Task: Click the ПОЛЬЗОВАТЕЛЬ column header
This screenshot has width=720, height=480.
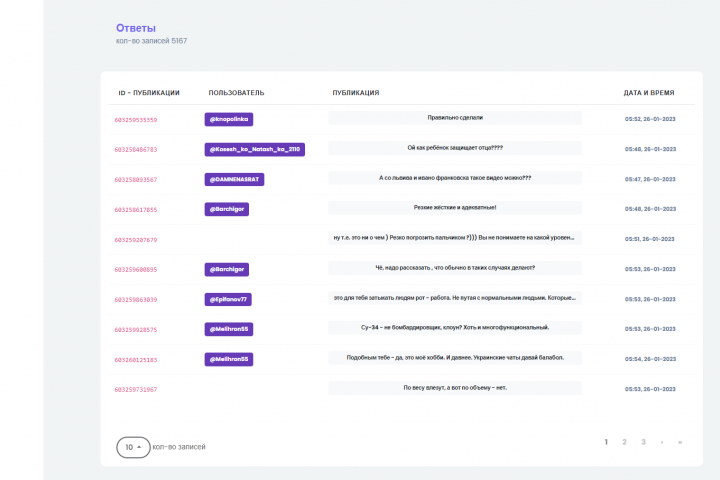Action: [236, 93]
